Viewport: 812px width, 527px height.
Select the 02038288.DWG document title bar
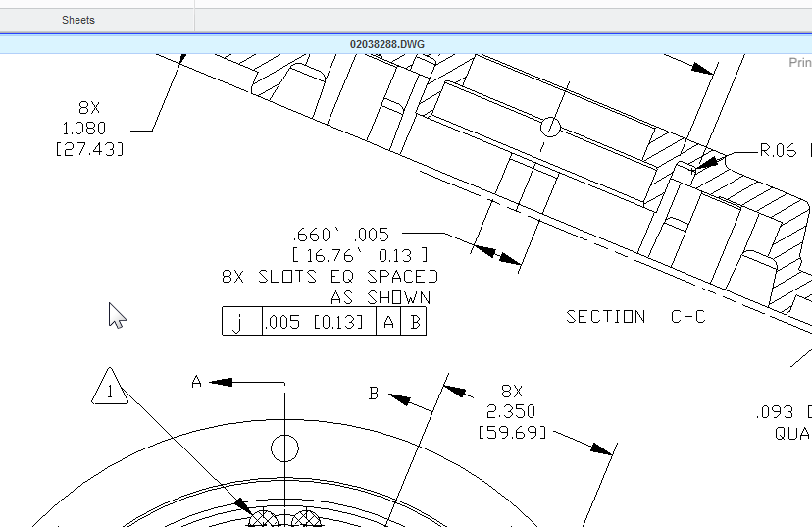387,44
